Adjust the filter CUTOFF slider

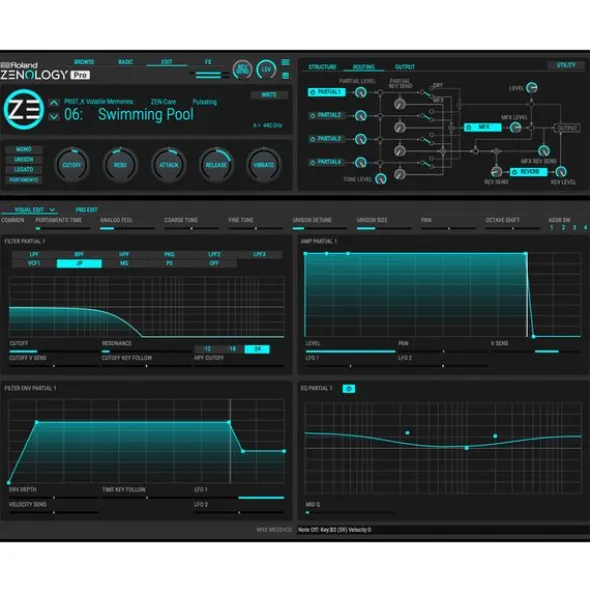pos(54,351)
